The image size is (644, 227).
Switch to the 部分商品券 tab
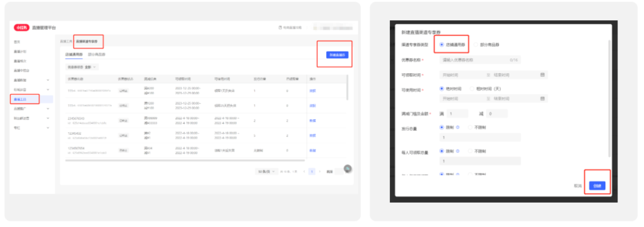point(97,54)
